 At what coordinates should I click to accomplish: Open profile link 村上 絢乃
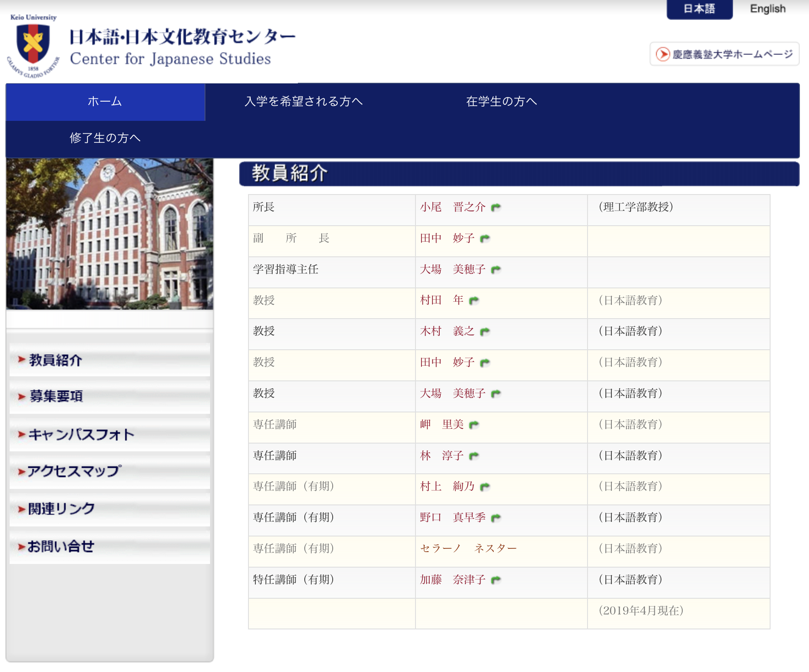[448, 486]
